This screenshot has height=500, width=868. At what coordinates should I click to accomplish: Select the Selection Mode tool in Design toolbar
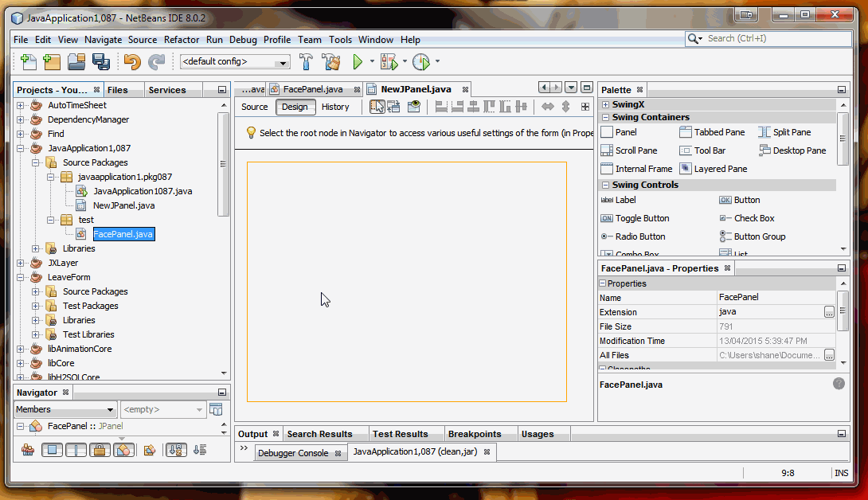pos(377,105)
